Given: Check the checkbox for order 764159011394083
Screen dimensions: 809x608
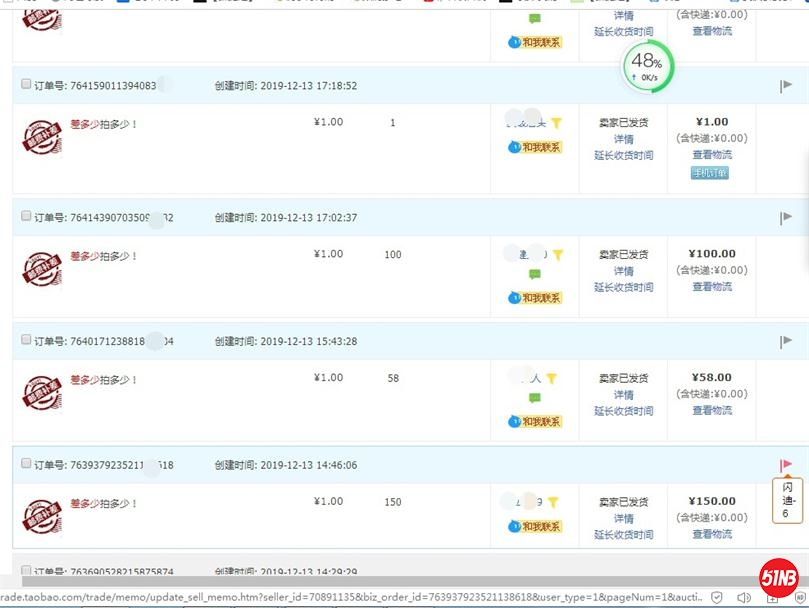Looking at the screenshot, I should pyautogui.click(x=25, y=85).
